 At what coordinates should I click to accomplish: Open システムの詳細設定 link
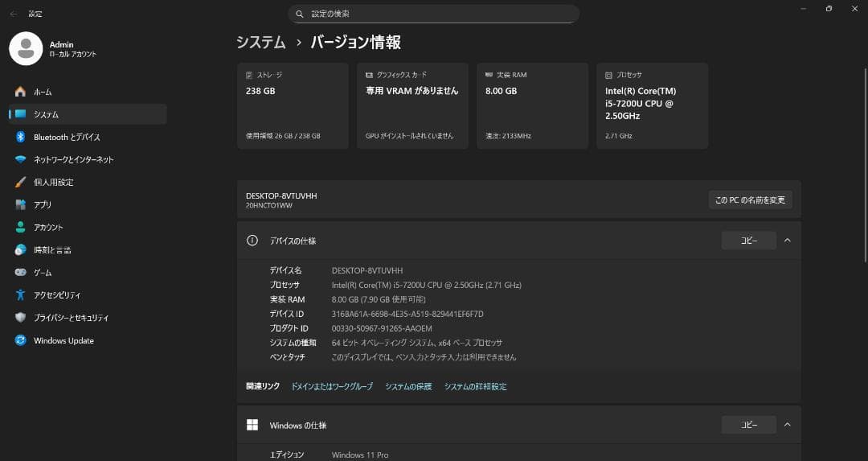coord(476,386)
